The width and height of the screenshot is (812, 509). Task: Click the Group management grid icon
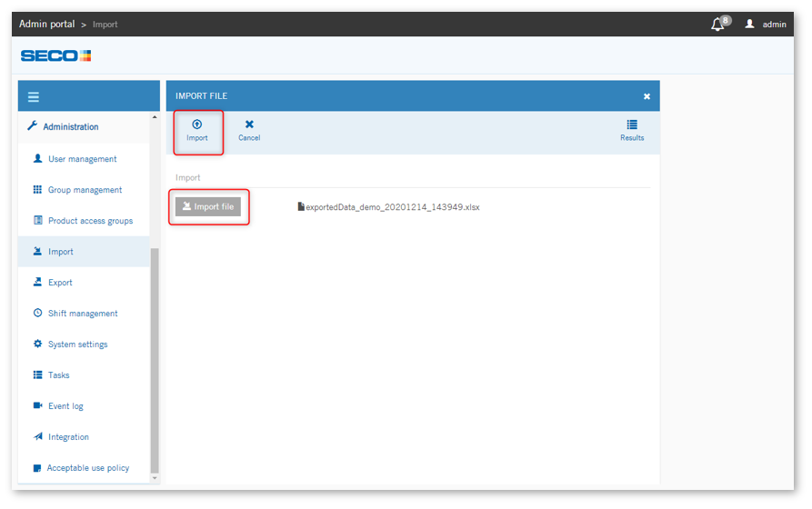[37, 190]
